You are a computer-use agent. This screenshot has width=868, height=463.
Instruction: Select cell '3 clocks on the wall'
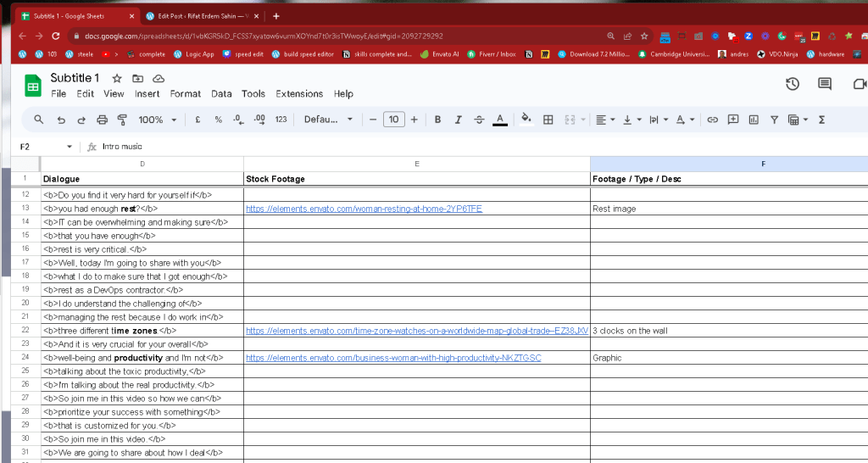pyautogui.click(x=729, y=331)
